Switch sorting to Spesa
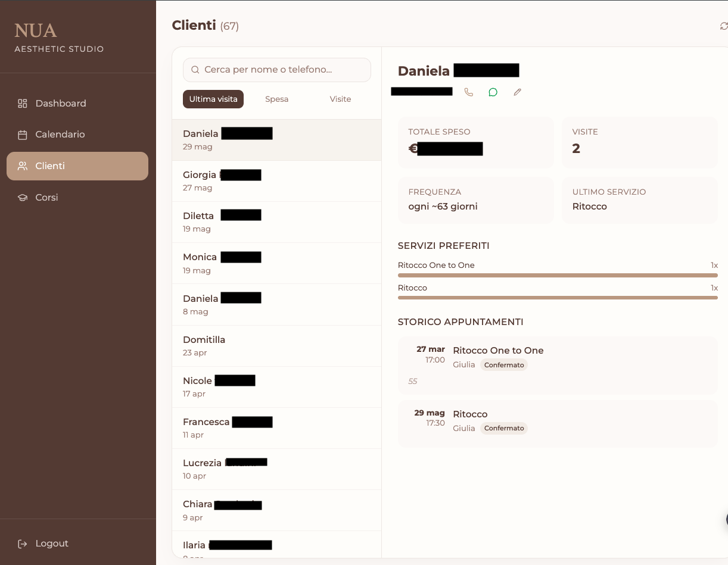Screen dimensions: 728x565 276,99
